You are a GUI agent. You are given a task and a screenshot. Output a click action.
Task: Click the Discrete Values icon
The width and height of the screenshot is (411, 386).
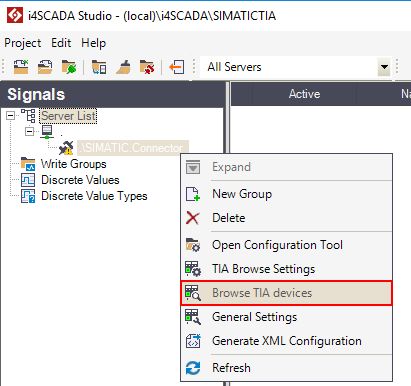coord(28,180)
